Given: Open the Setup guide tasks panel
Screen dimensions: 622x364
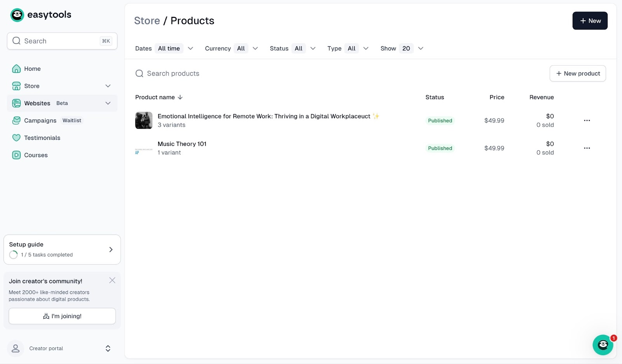Looking at the screenshot, I should pos(62,249).
